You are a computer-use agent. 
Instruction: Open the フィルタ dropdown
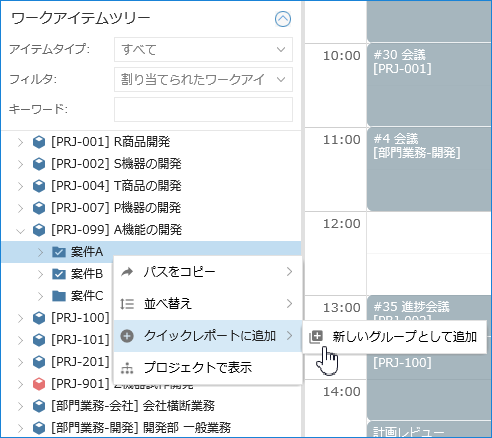tap(203, 79)
